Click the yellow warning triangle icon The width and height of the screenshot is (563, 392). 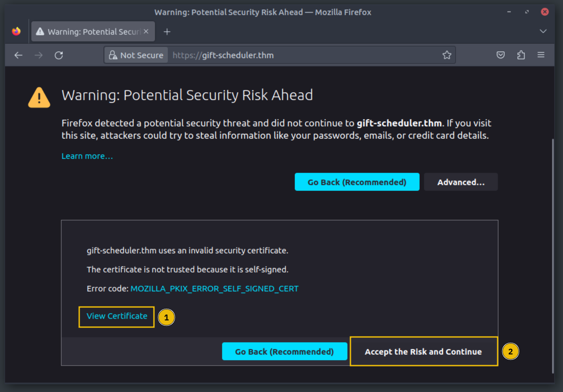(39, 97)
